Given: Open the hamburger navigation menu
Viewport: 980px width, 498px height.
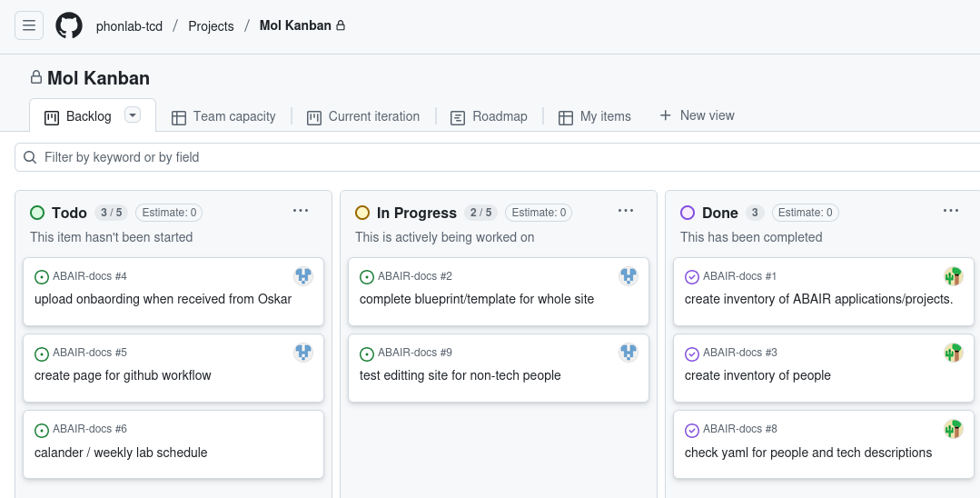Looking at the screenshot, I should coord(29,25).
